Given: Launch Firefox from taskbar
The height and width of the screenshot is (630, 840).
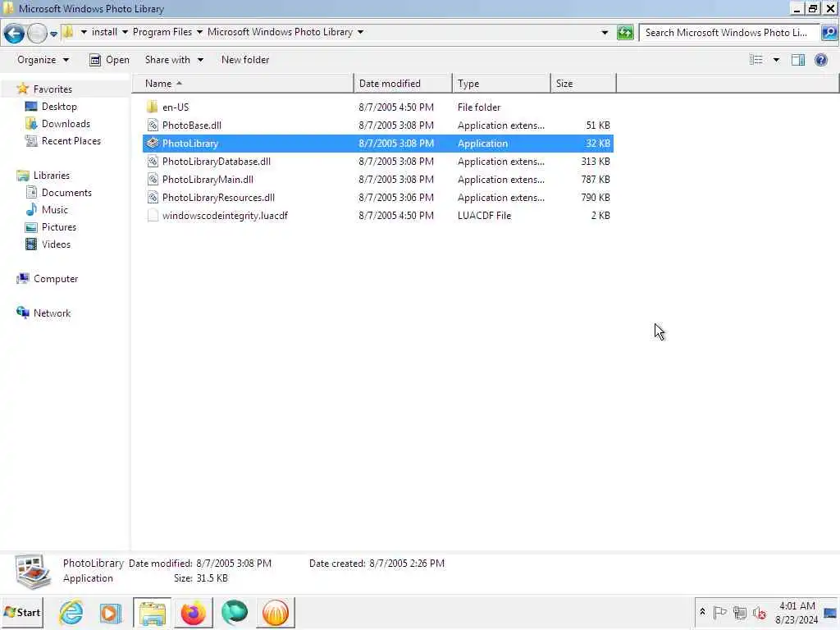Looking at the screenshot, I should click(x=194, y=613).
